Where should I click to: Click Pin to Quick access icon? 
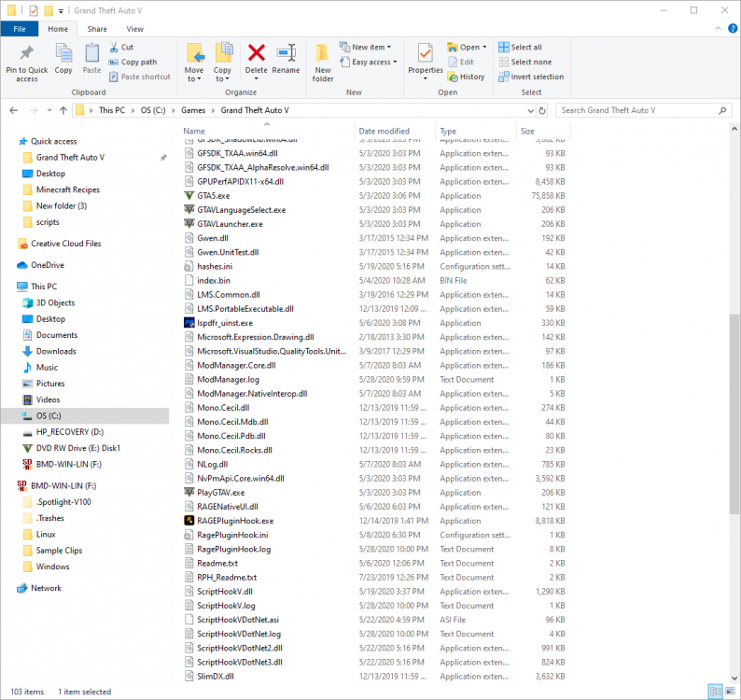(x=26, y=63)
